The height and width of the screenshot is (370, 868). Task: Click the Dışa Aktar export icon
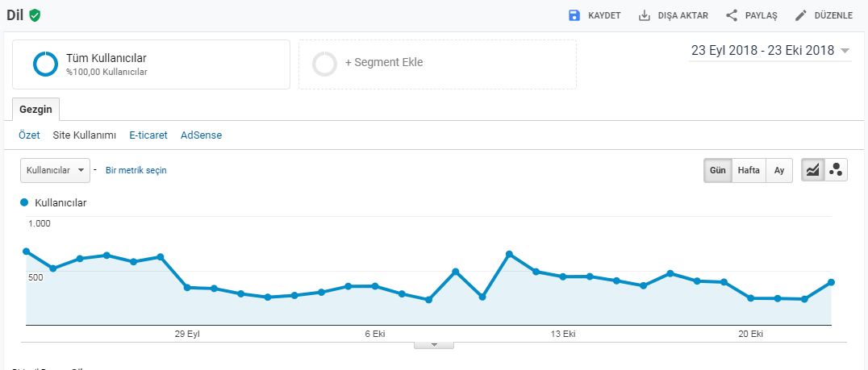coord(644,15)
